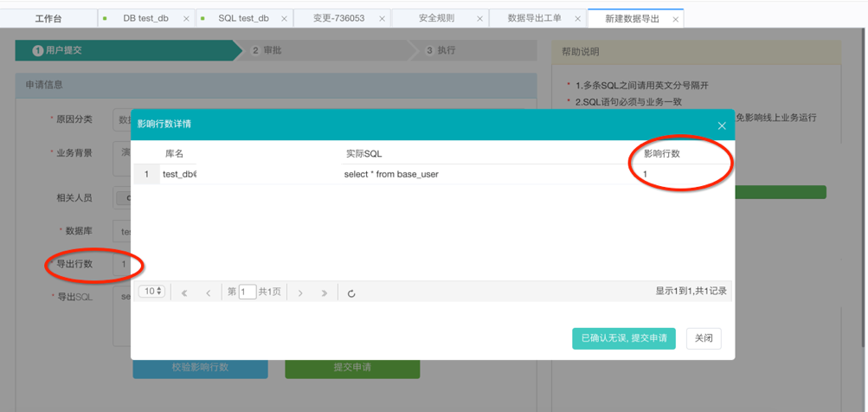Click the 申请信息 panel header

click(276, 86)
